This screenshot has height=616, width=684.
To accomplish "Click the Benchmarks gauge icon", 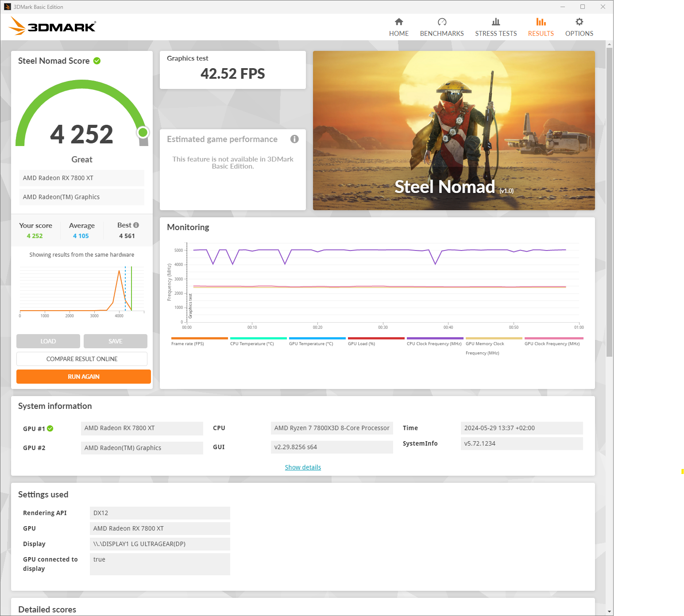I will tap(442, 22).
